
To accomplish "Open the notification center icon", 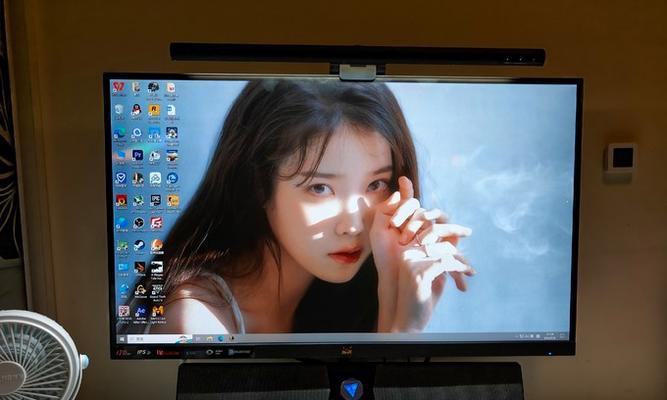I will pyautogui.click(x=562, y=336).
